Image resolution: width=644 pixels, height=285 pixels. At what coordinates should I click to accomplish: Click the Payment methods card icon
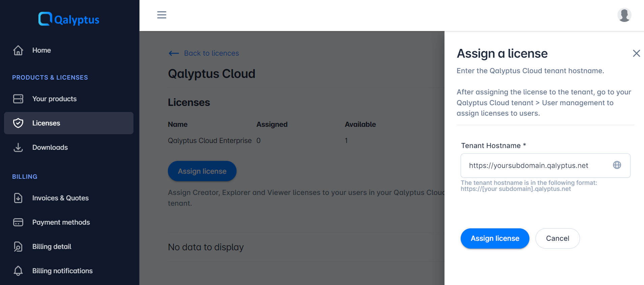click(18, 222)
